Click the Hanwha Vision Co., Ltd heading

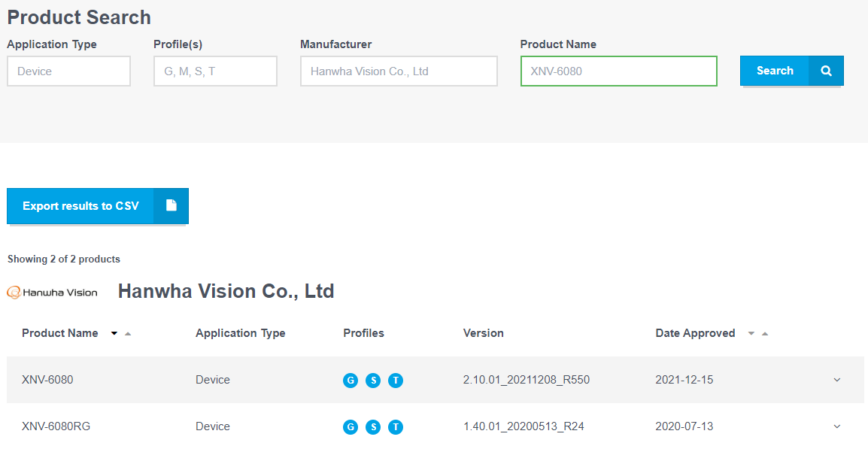pyautogui.click(x=226, y=291)
